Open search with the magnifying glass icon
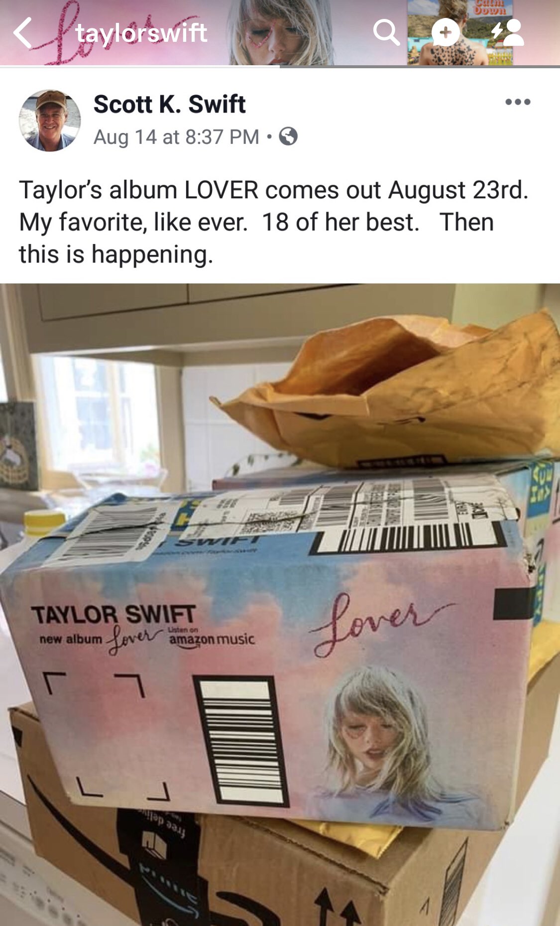560x926 pixels. click(x=386, y=32)
